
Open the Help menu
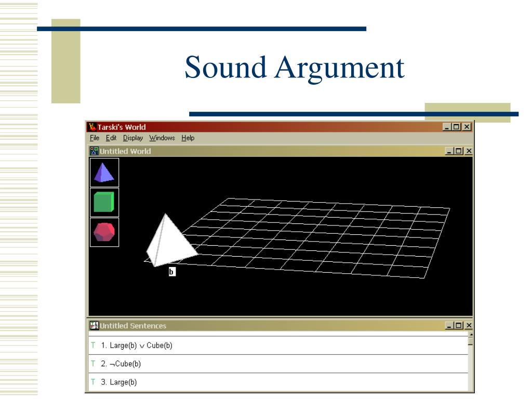pos(188,138)
